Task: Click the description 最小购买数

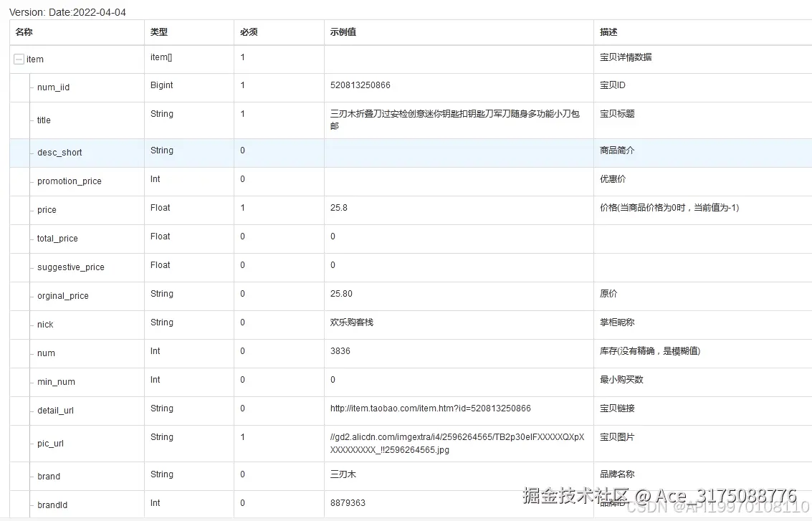Action: coord(621,380)
